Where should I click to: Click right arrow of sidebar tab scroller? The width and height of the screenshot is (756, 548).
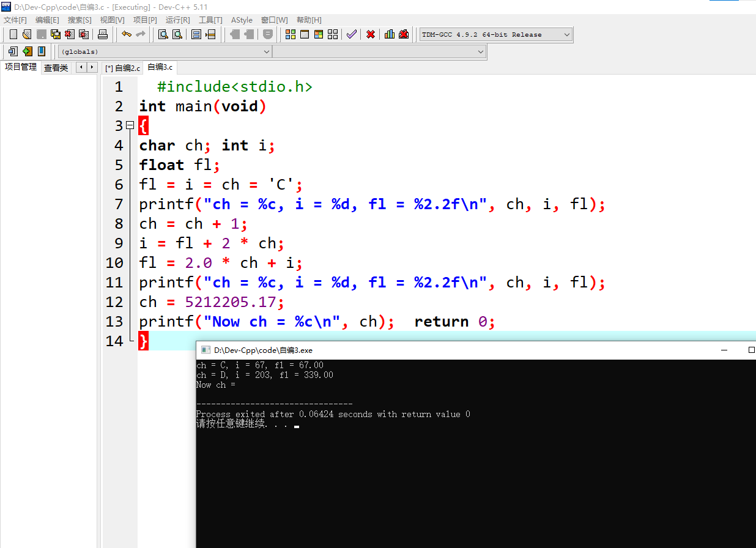pyautogui.click(x=92, y=67)
